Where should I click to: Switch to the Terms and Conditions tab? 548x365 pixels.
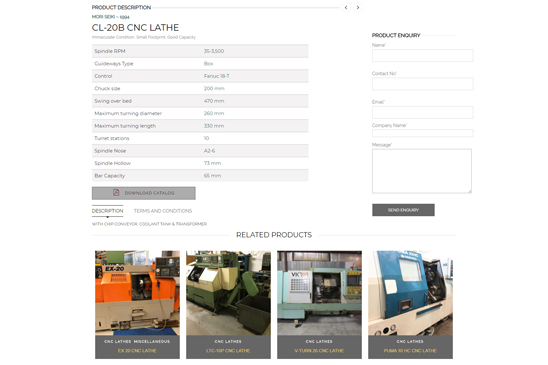click(x=163, y=211)
